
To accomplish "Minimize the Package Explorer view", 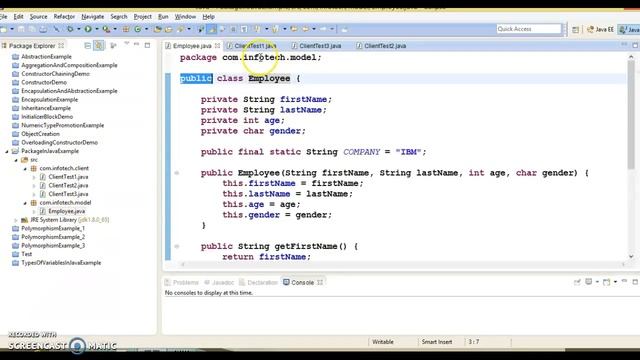I will pyautogui.click(x=137, y=44).
